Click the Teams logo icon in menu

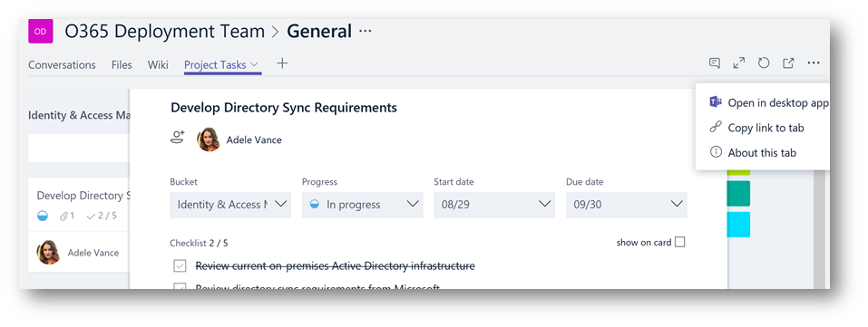716,102
